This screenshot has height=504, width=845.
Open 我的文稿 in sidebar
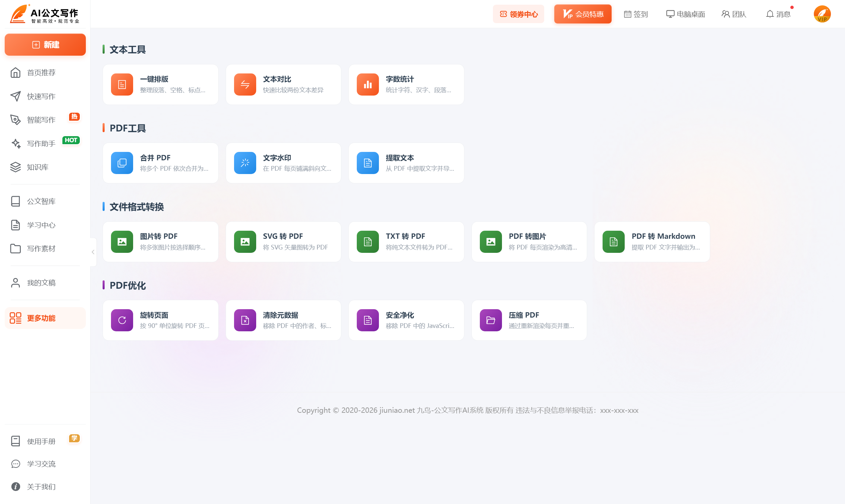(x=45, y=283)
